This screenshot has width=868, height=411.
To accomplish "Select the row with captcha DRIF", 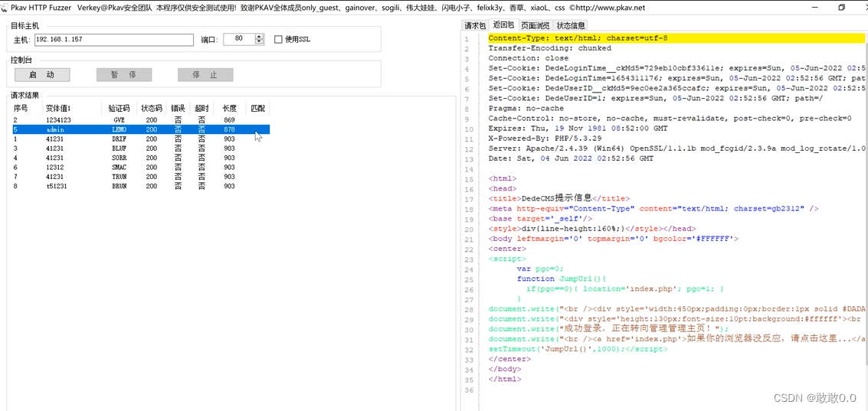I will tap(141, 139).
